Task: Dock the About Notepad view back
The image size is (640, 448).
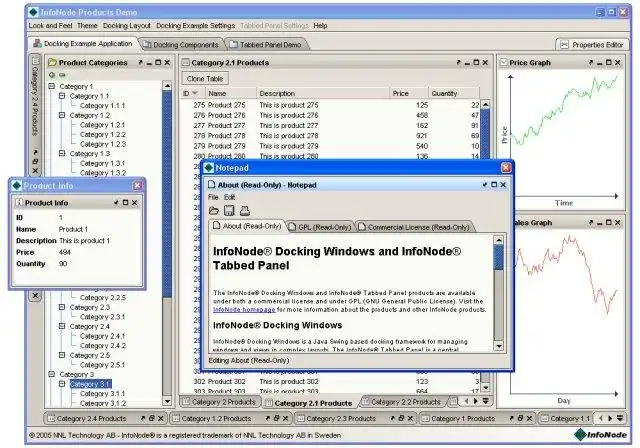Action: pyautogui.click(x=484, y=185)
